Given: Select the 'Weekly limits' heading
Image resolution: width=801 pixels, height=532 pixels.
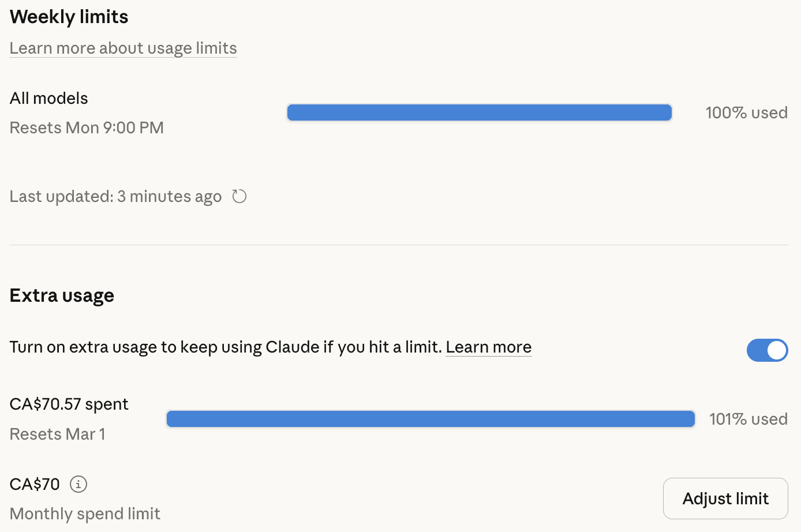Looking at the screenshot, I should pos(68,17).
